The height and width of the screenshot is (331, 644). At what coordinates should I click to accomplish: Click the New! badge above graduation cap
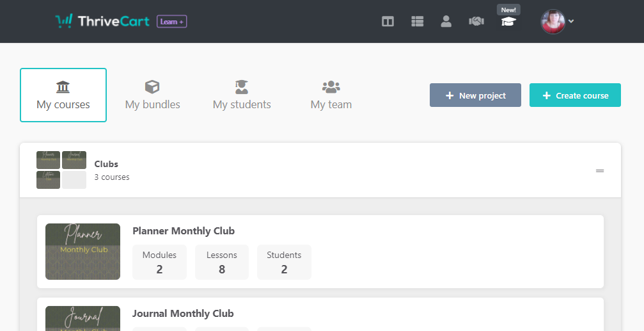[x=508, y=10]
